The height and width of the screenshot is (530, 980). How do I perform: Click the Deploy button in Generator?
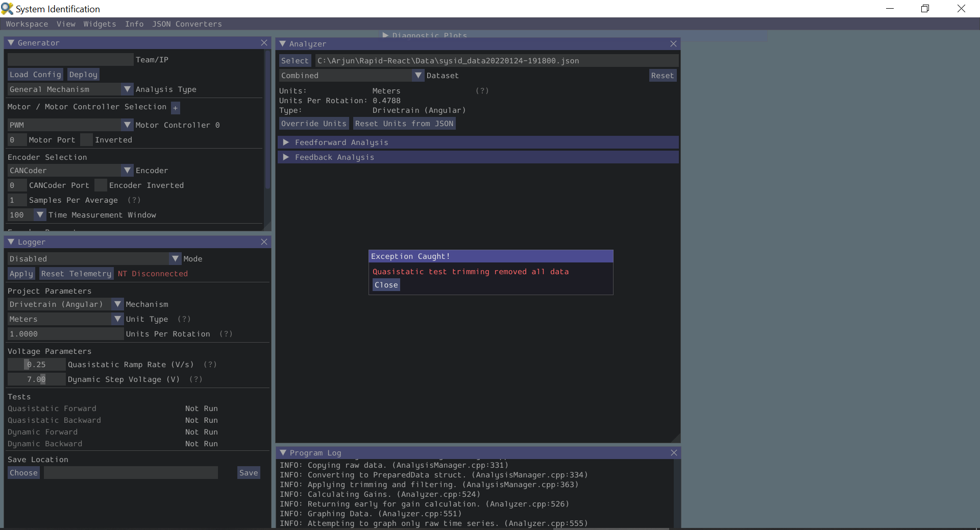[82, 74]
